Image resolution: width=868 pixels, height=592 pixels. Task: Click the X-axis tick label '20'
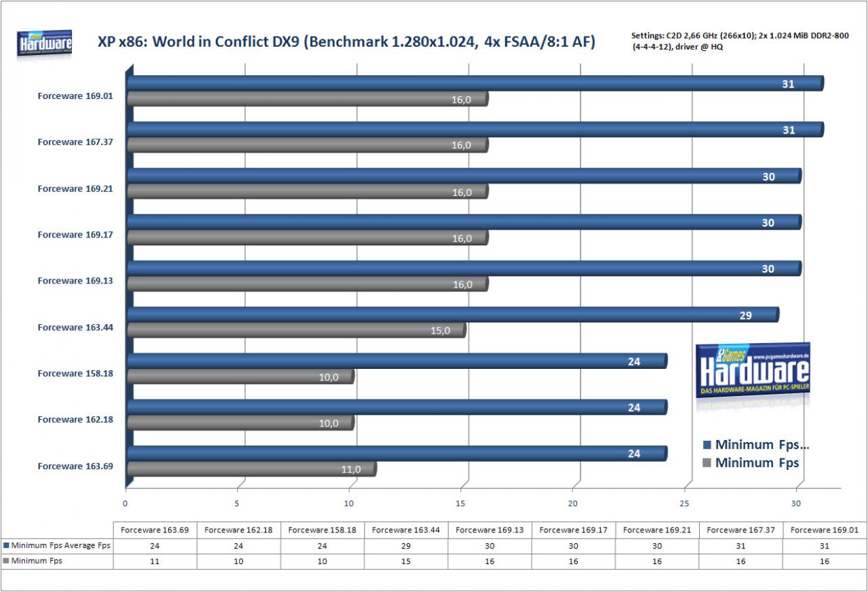point(572,504)
